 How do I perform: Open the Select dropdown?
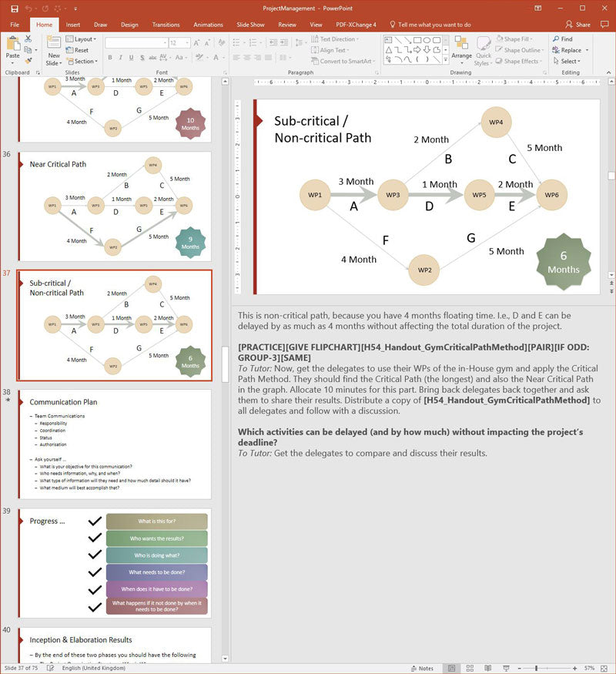(x=567, y=61)
